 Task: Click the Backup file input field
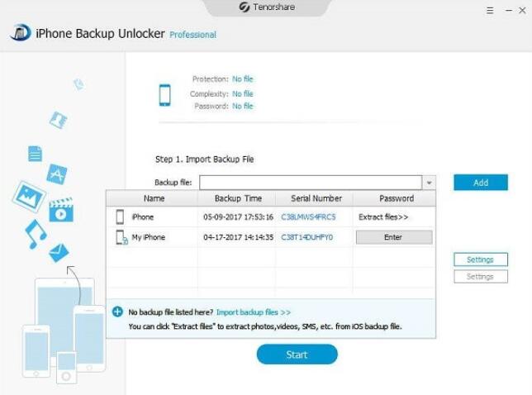coord(311,183)
